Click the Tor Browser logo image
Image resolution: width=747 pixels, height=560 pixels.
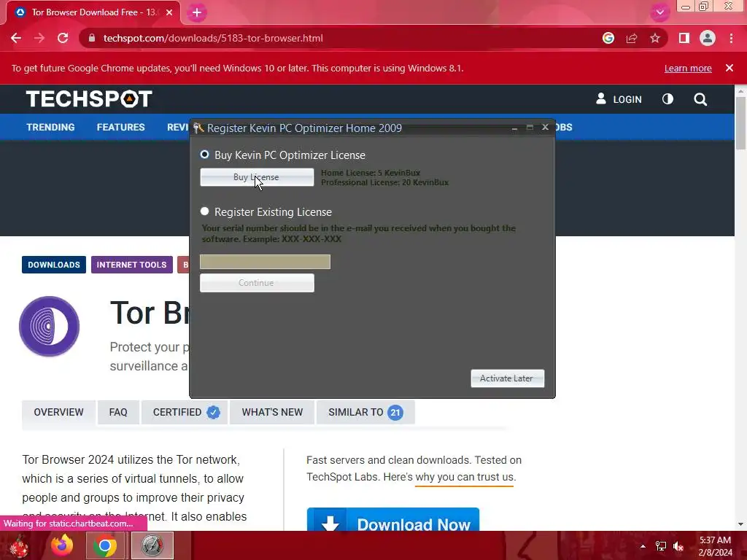pos(49,326)
